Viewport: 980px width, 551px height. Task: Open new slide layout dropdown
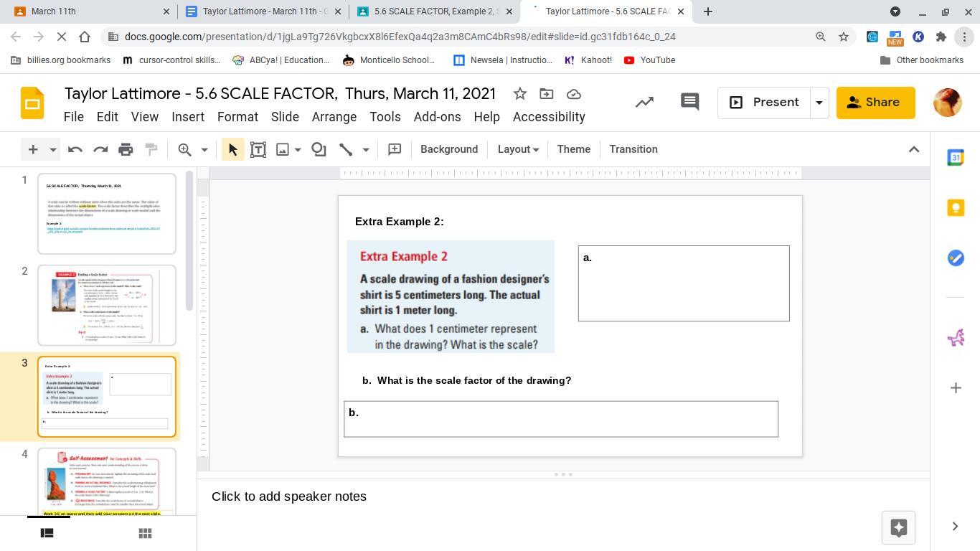pyautogui.click(x=52, y=149)
